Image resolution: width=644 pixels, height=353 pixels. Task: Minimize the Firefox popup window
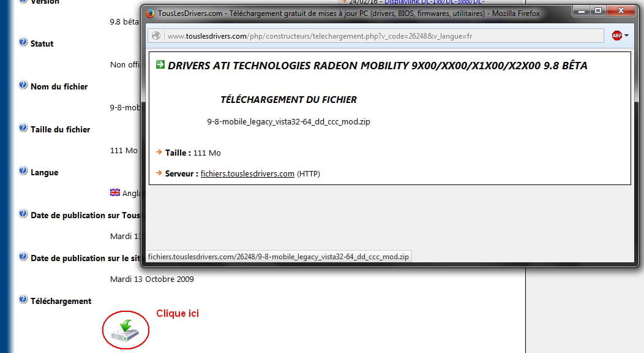[581, 11]
